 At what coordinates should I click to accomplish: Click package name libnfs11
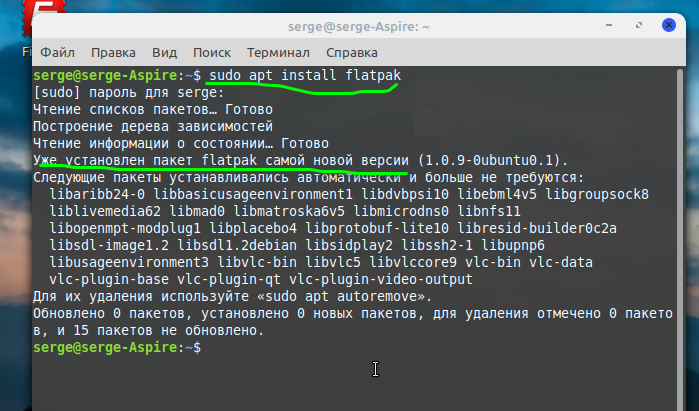tap(489, 211)
